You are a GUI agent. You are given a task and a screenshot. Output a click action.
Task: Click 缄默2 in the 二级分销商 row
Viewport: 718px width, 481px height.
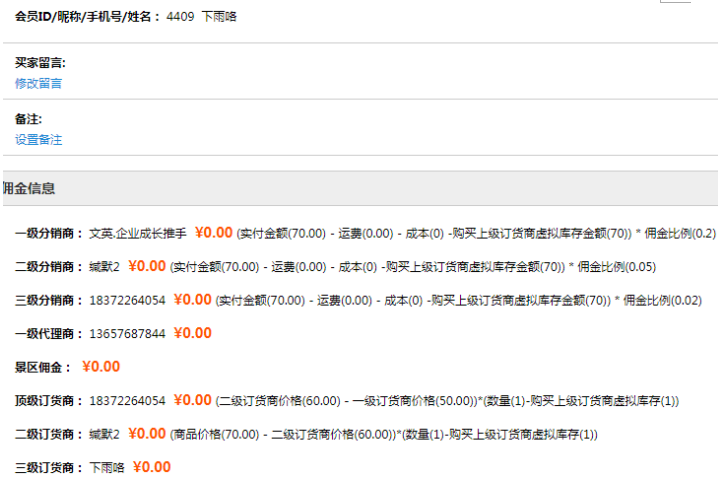(104, 267)
